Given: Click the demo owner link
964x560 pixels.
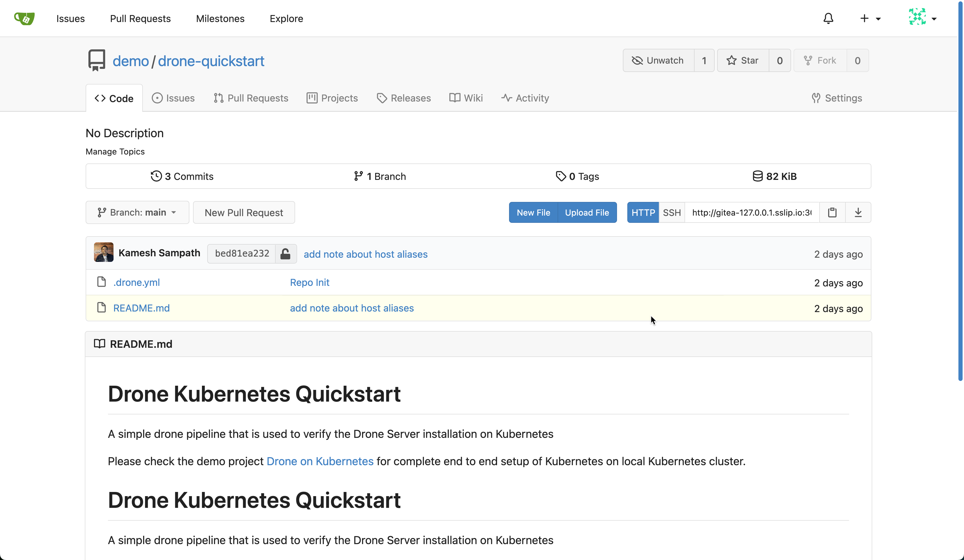Looking at the screenshot, I should pyautogui.click(x=131, y=61).
